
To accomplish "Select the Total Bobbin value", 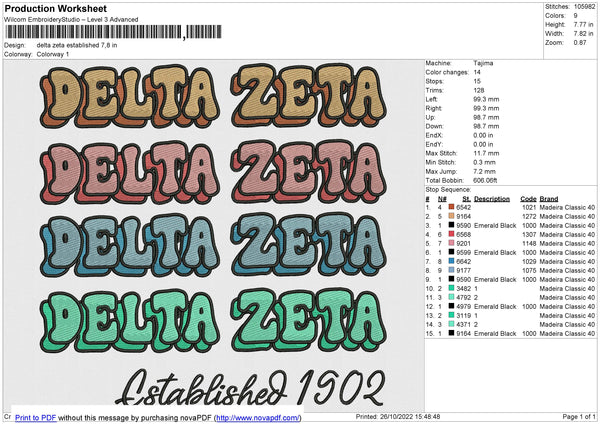I will [x=485, y=180].
